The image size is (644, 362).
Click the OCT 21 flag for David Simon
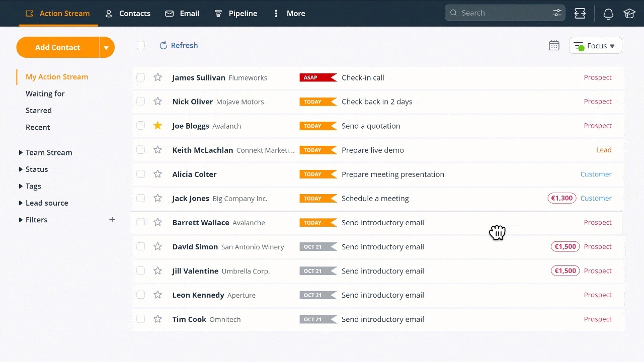coord(318,246)
